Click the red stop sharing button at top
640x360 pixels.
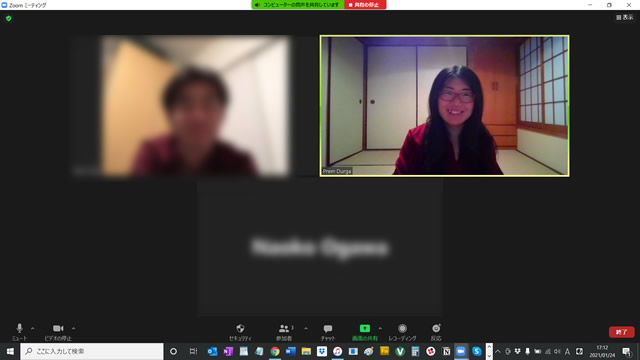(365, 5)
